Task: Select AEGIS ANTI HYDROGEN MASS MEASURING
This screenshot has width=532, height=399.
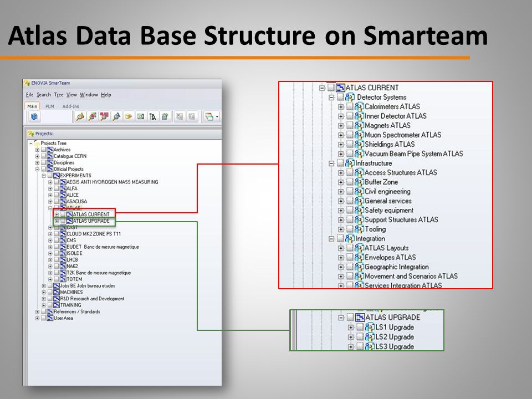Action: point(112,182)
